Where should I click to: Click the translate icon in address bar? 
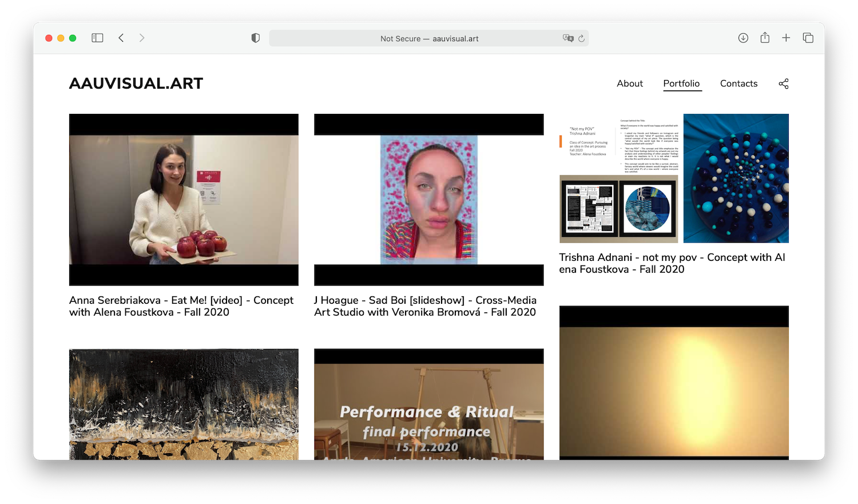(568, 38)
